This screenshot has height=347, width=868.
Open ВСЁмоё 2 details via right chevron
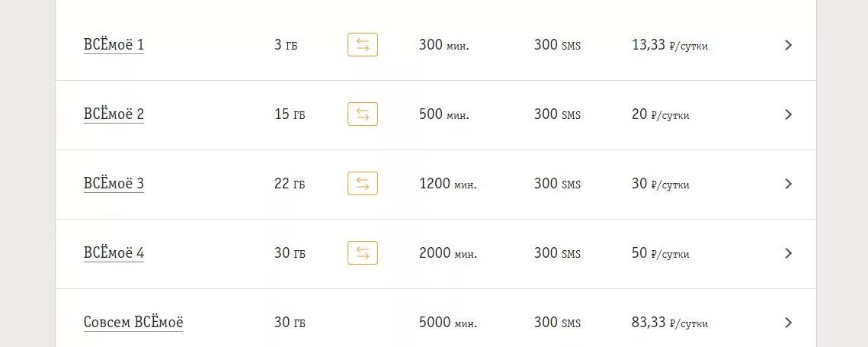[x=788, y=114]
